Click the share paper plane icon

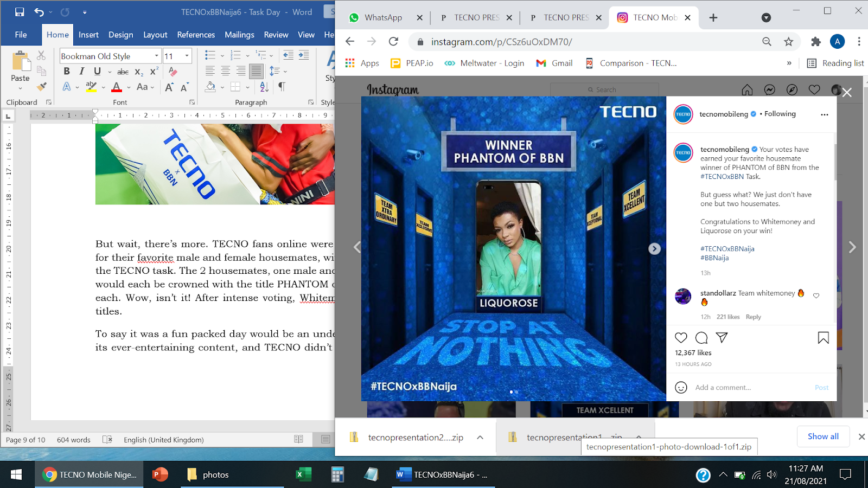coord(722,338)
